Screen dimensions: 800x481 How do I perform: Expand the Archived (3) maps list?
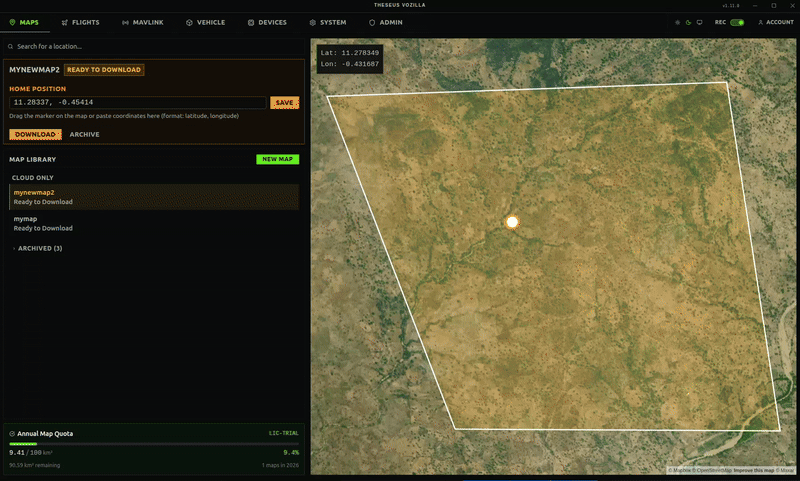click(39, 248)
